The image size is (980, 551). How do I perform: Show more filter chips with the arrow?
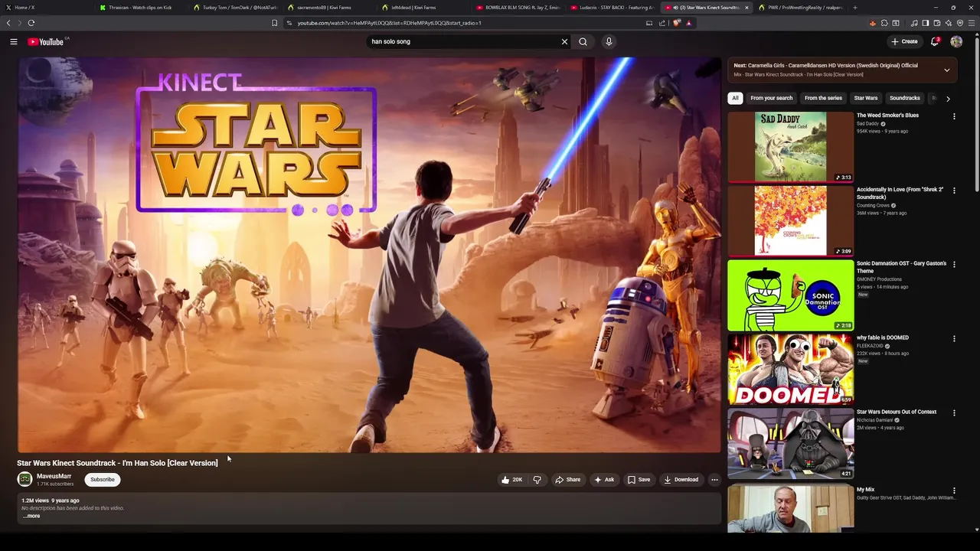coord(948,99)
